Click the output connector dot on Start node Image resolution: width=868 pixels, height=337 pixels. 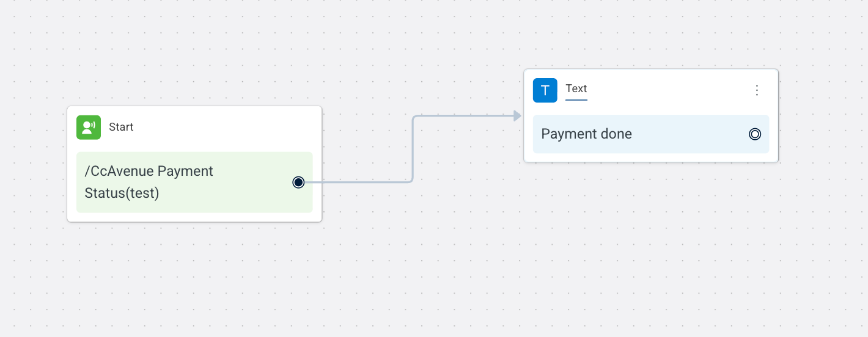(298, 182)
